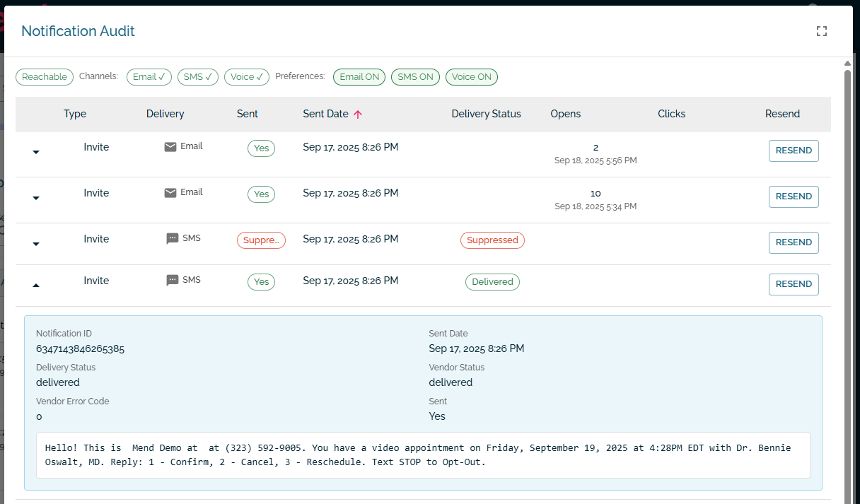Click the fullscreen expand icon in the dialog header
Viewport: 860px width, 504px height.
click(x=821, y=31)
